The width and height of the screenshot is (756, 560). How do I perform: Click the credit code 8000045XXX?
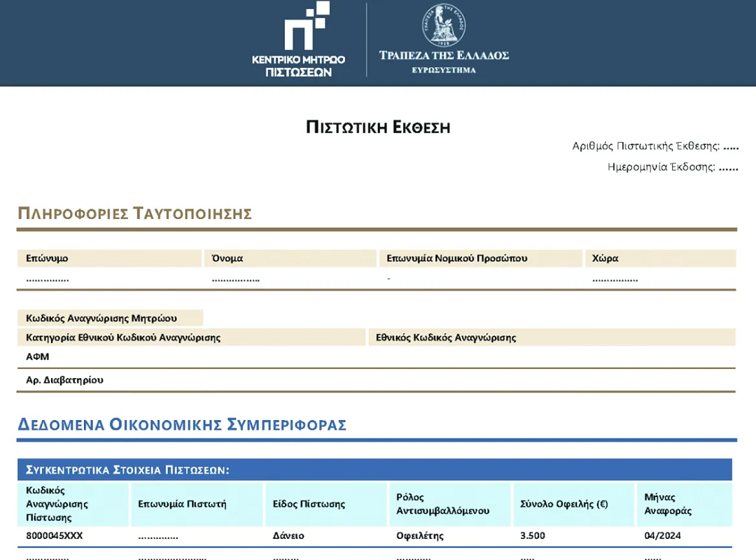click(55, 535)
